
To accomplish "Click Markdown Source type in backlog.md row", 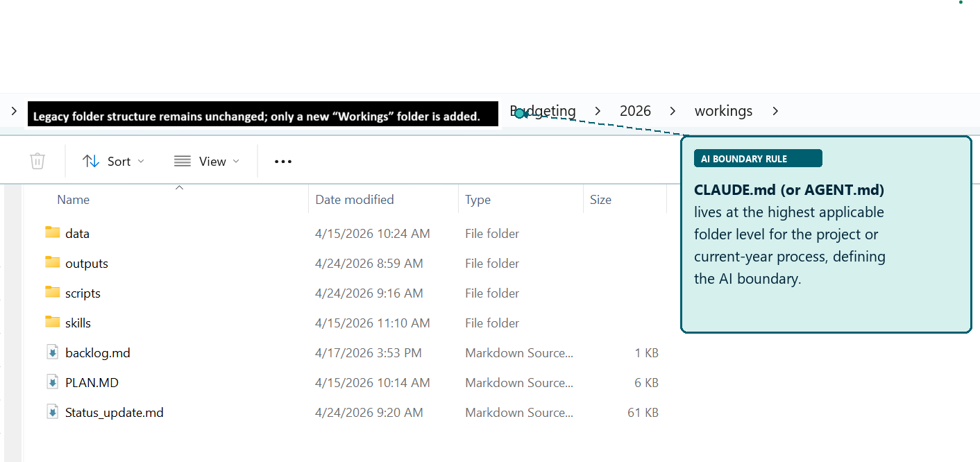I will pos(519,353).
